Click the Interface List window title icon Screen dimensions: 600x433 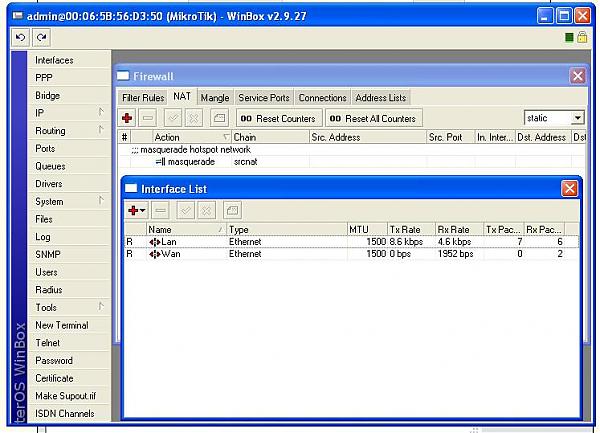(x=131, y=188)
